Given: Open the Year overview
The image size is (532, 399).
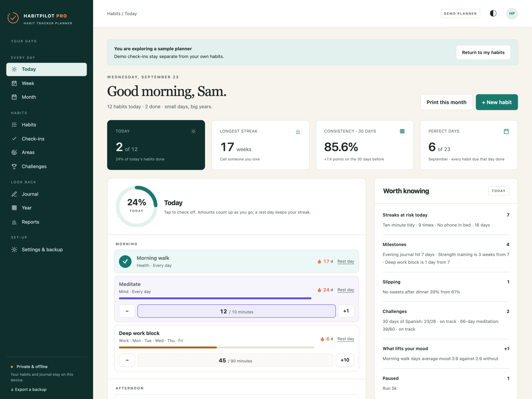Looking at the screenshot, I should 47,208.
